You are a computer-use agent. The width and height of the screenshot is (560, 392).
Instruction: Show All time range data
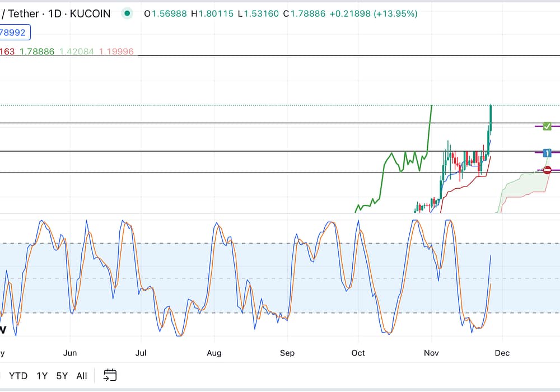[82, 376]
